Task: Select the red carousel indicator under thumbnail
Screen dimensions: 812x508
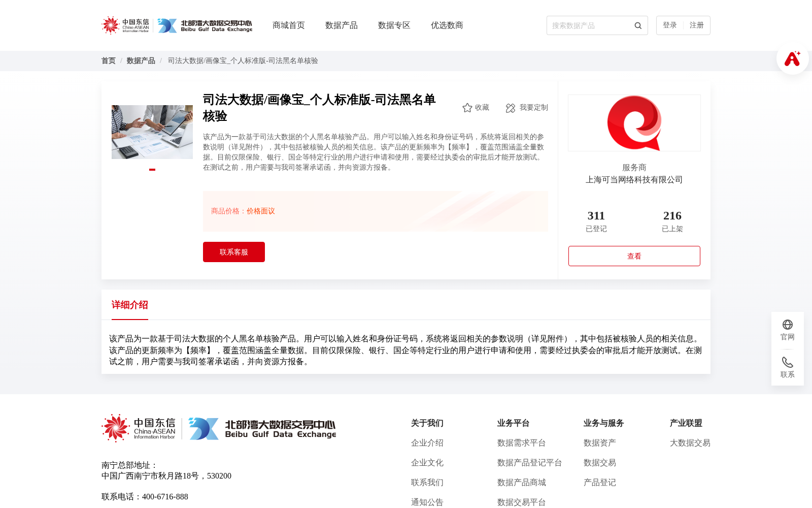Action: click(152, 170)
